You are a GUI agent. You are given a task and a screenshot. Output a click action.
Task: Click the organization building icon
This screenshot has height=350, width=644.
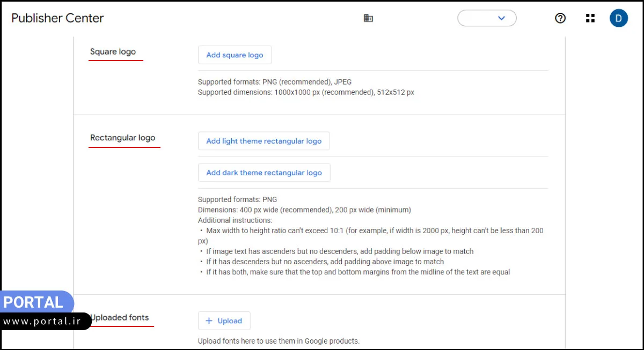tap(368, 18)
